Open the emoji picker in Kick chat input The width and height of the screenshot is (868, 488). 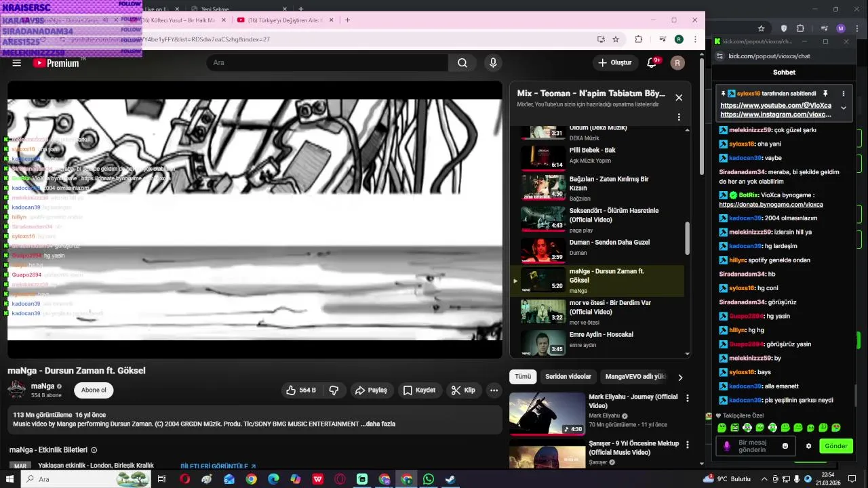point(785,446)
